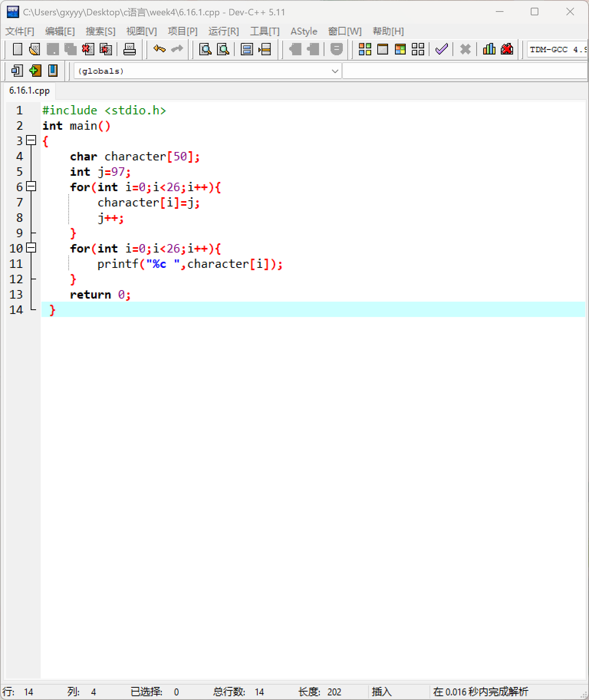589x700 pixels.
Task: Click the Print toolbar icon
Action: [x=130, y=49]
